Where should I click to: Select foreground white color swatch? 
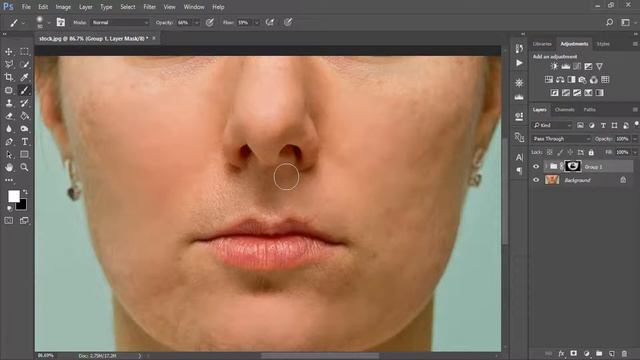(x=13, y=196)
